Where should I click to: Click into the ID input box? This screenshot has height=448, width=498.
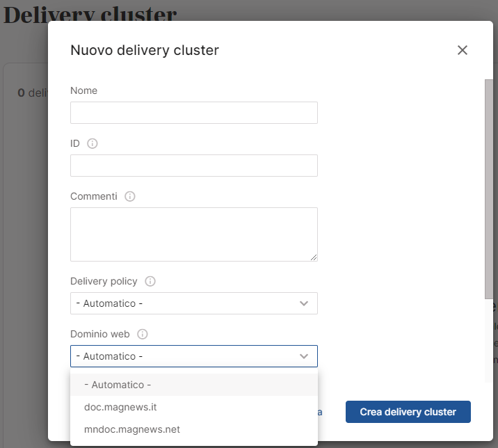193,166
